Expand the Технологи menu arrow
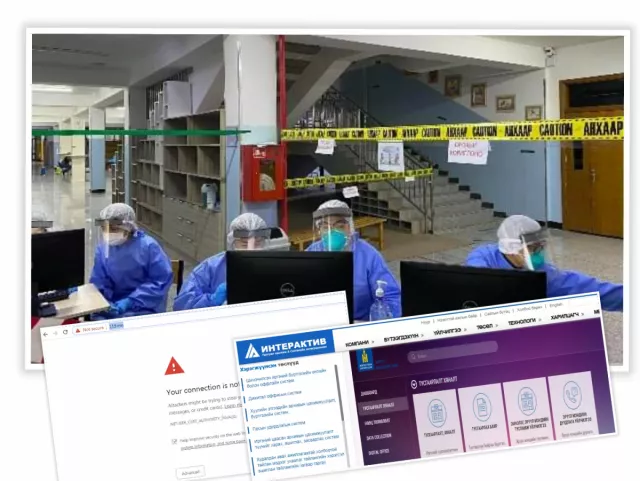The image size is (640, 481). [539, 320]
